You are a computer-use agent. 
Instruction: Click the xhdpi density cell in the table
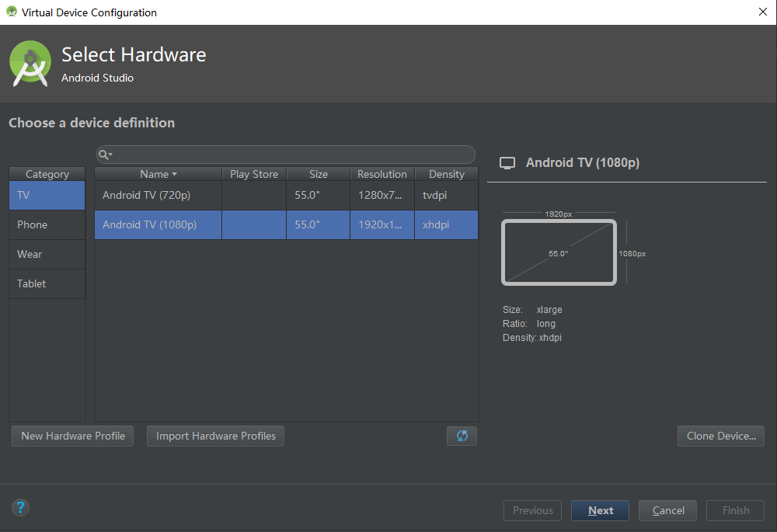447,225
